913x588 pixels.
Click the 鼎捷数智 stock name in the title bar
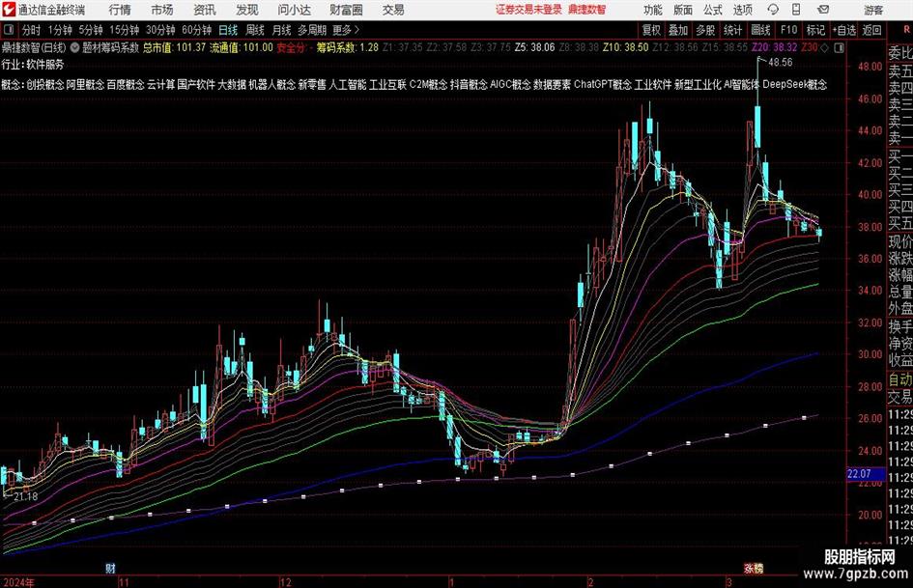[x=587, y=10]
